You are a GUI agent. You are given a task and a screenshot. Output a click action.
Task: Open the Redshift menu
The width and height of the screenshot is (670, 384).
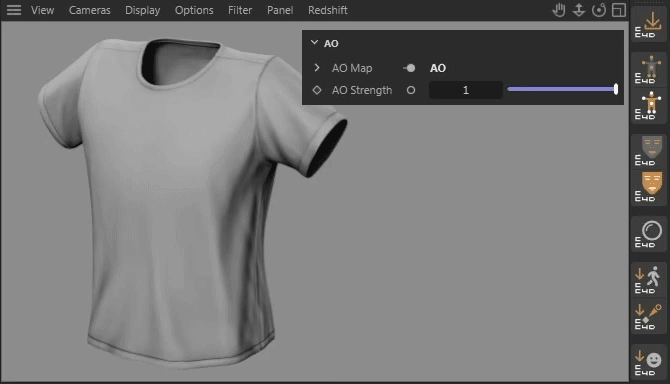click(x=328, y=10)
